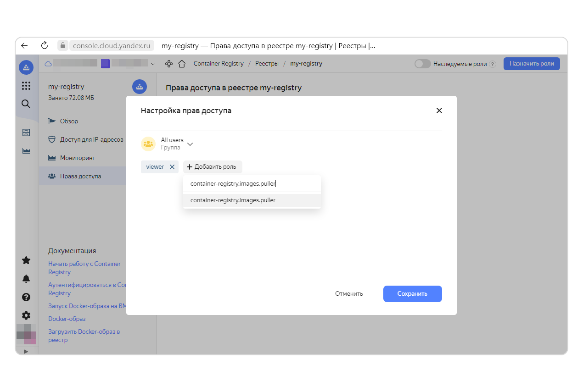Open the notifications bell icon

(x=26, y=279)
